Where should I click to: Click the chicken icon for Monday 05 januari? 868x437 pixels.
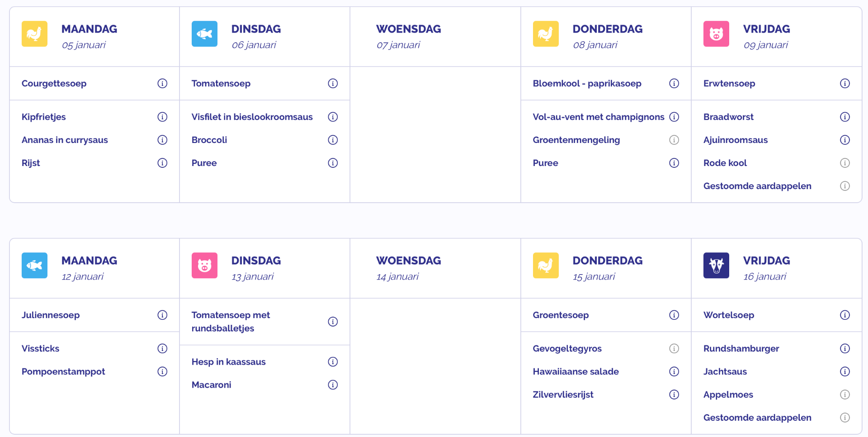tap(34, 34)
